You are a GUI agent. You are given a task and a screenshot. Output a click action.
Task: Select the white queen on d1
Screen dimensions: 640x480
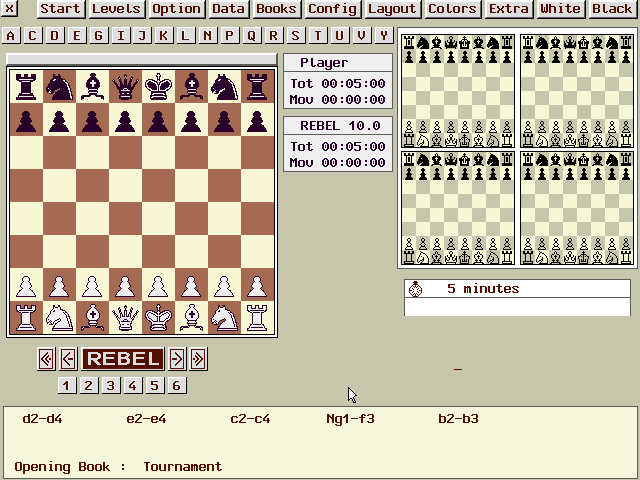click(125, 318)
